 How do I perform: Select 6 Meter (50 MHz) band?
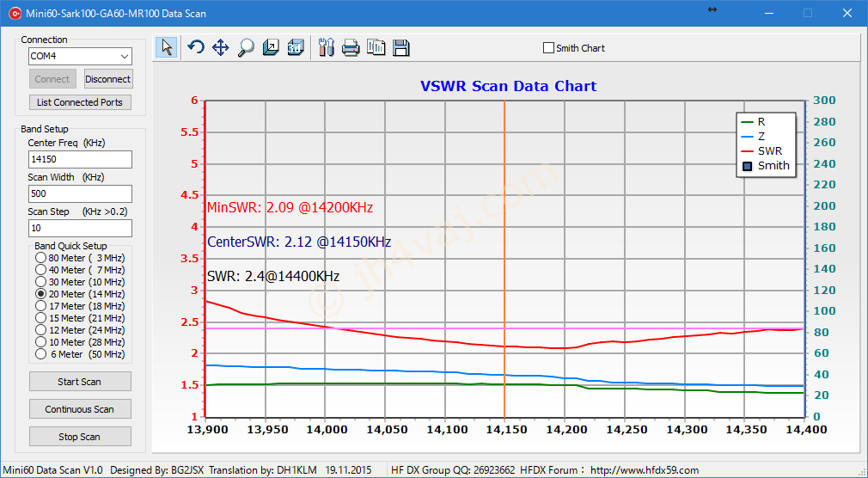click(x=80, y=354)
